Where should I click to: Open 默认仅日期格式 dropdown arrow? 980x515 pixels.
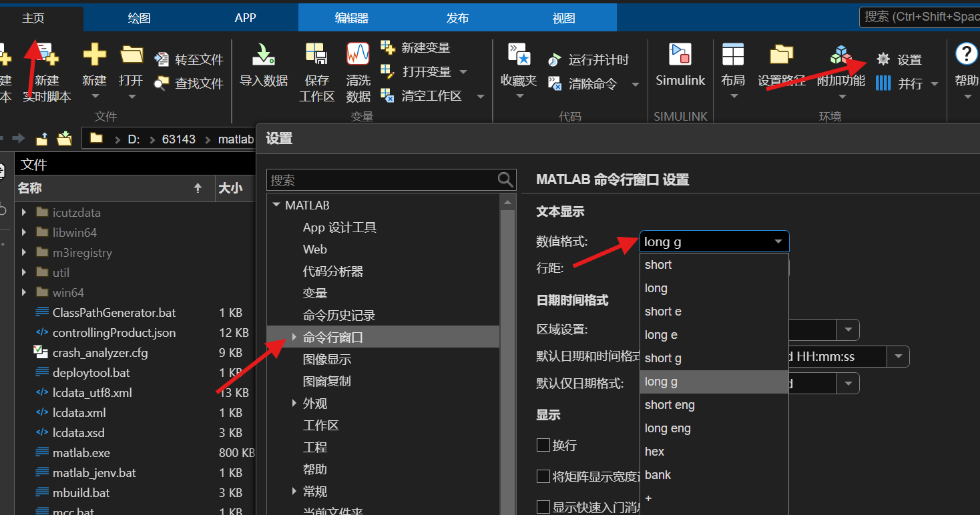click(848, 384)
